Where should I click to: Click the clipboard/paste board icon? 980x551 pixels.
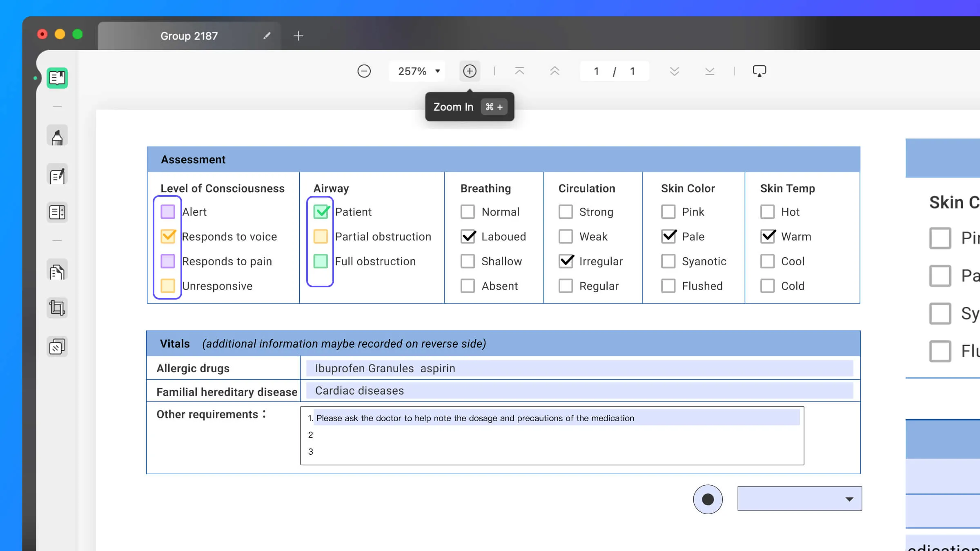tap(56, 347)
